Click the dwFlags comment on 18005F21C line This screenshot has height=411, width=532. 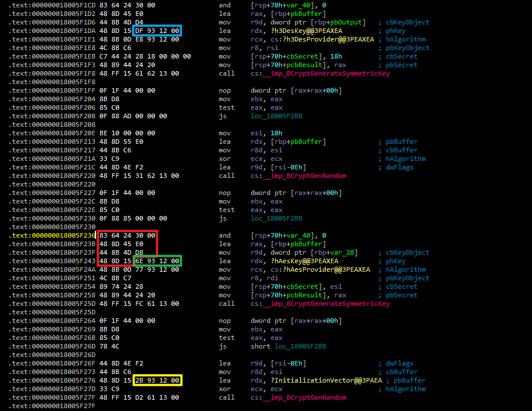pos(400,167)
